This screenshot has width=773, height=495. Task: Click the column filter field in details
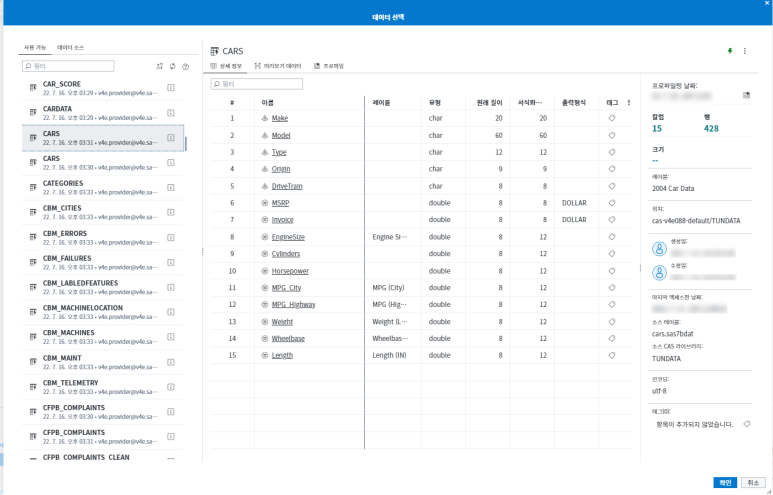(256, 84)
